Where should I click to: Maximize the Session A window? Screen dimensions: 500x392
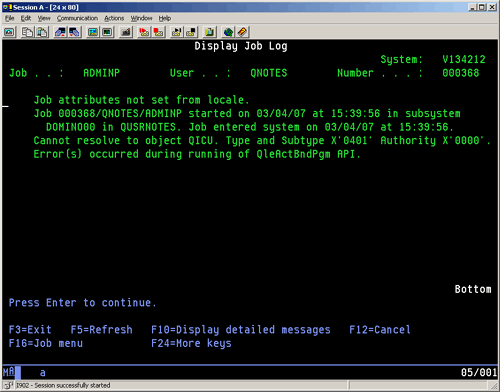(x=482, y=7)
